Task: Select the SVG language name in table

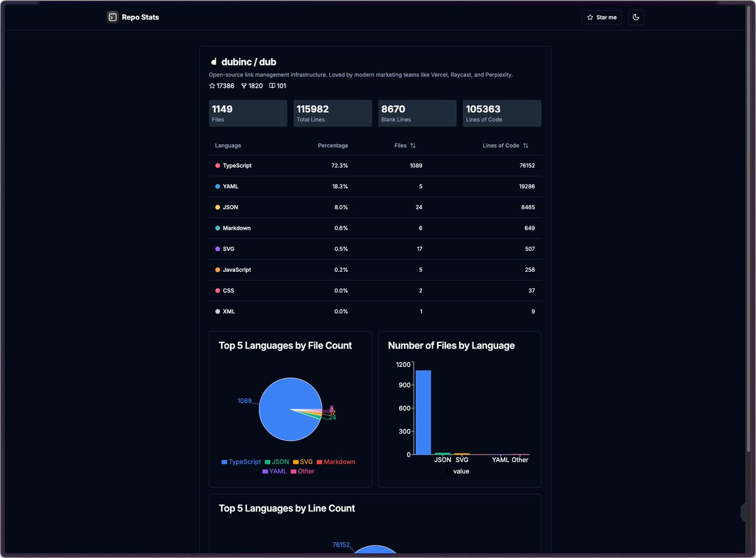Action: (229, 249)
